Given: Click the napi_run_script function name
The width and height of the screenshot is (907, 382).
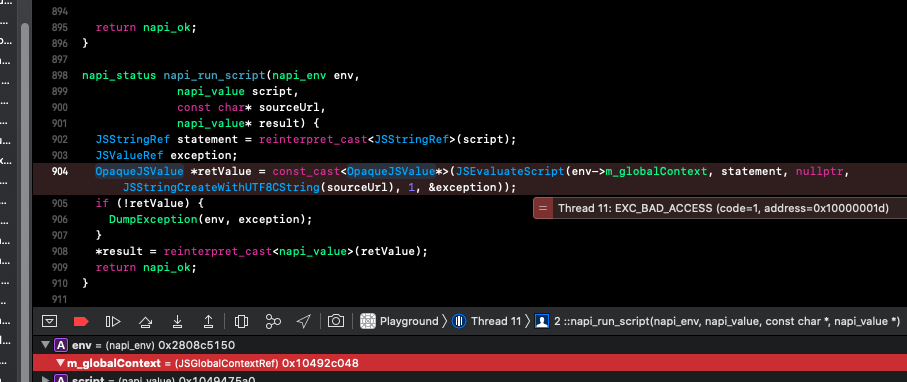Looking at the screenshot, I should [214, 75].
